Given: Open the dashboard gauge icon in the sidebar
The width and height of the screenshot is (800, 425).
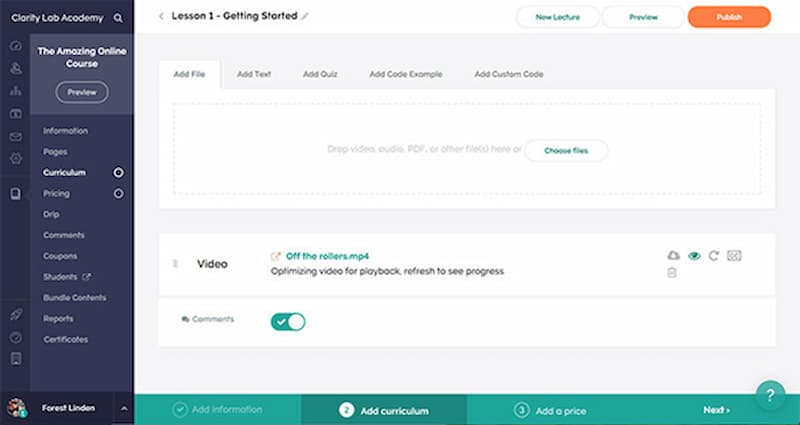Looking at the screenshot, I should 16,46.
